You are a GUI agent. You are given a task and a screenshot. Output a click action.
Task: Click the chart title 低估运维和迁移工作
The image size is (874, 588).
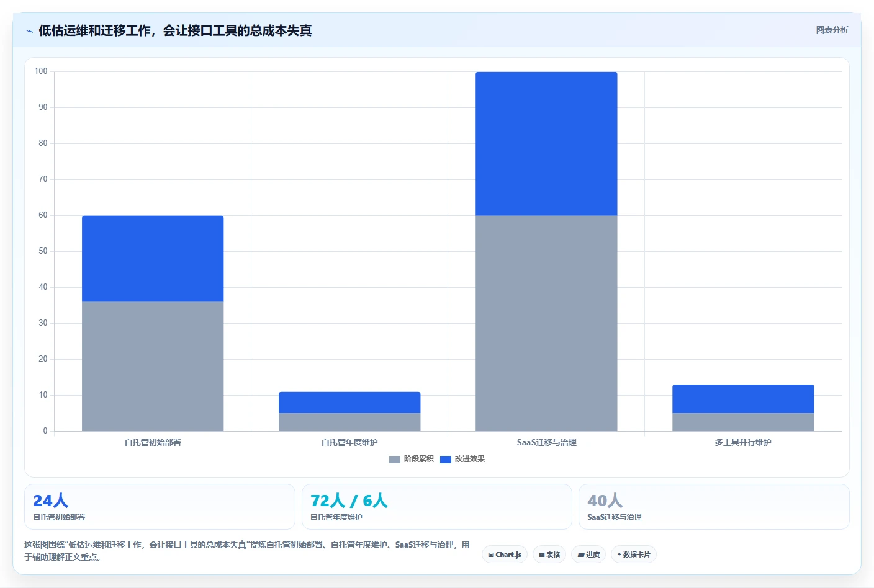pos(175,30)
